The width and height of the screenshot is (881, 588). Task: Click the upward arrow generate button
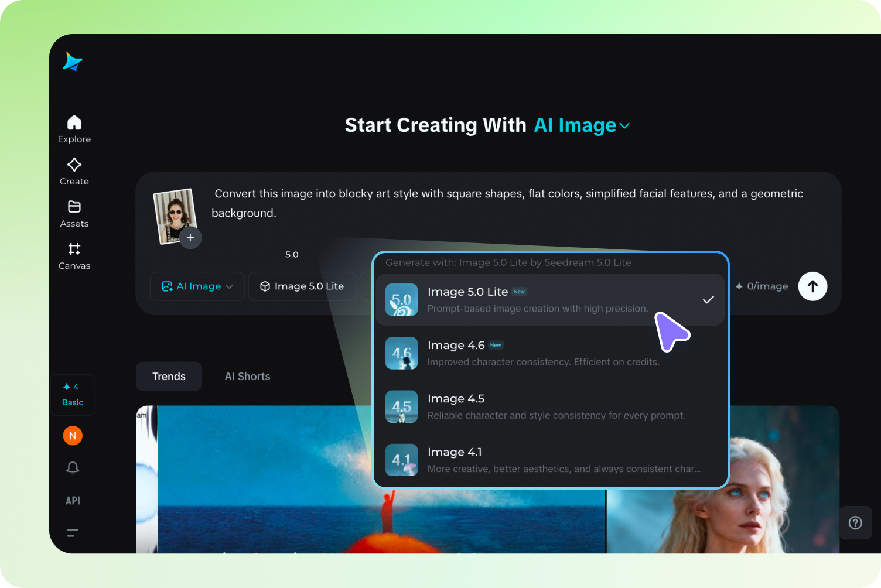tap(812, 286)
